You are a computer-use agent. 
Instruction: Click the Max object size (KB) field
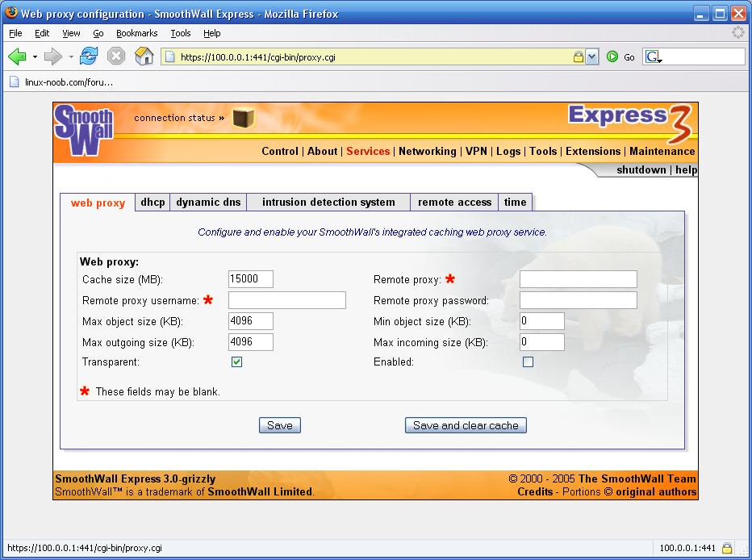point(251,321)
